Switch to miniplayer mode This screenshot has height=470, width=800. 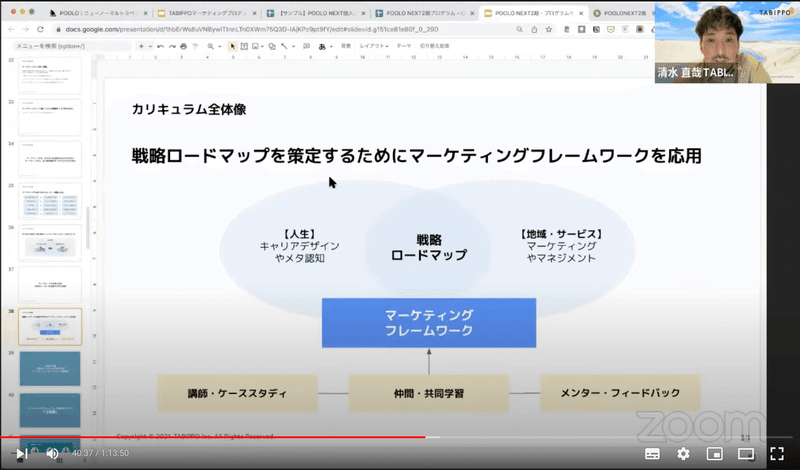click(x=714, y=453)
